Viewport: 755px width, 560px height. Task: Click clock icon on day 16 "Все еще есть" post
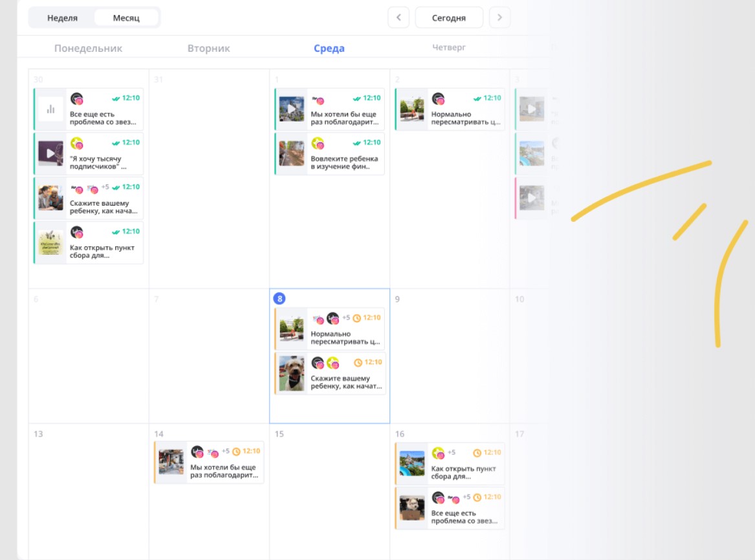(477, 497)
